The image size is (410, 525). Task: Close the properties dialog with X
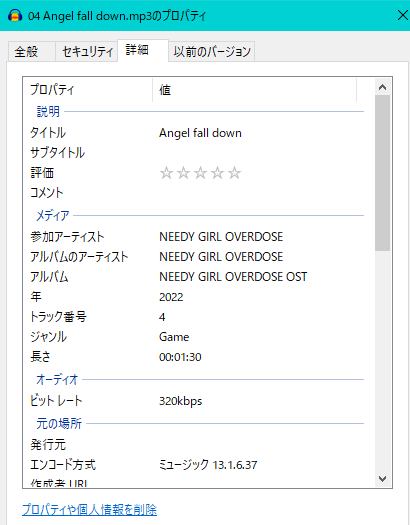(x=403, y=15)
